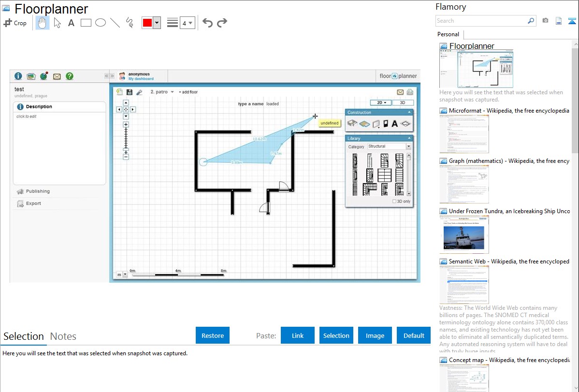
Task: Collapse the Library panel
Action: pyautogui.click(x=409, y=138)
